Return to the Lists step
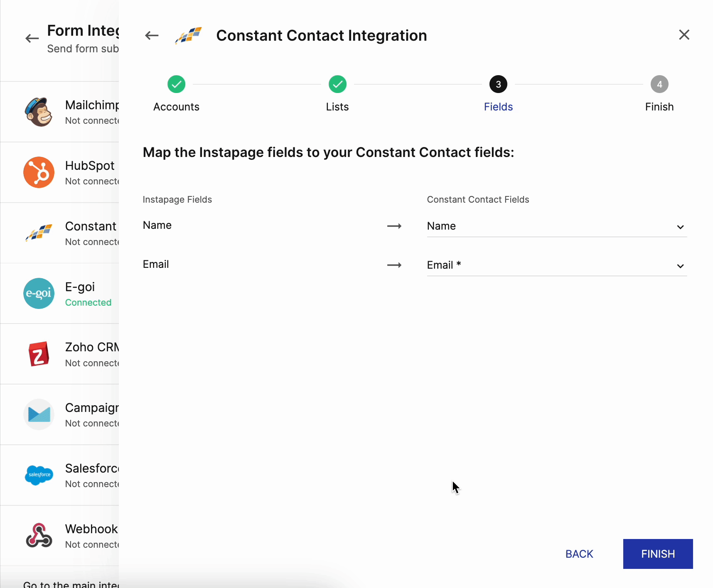 [x=337, y=84]
